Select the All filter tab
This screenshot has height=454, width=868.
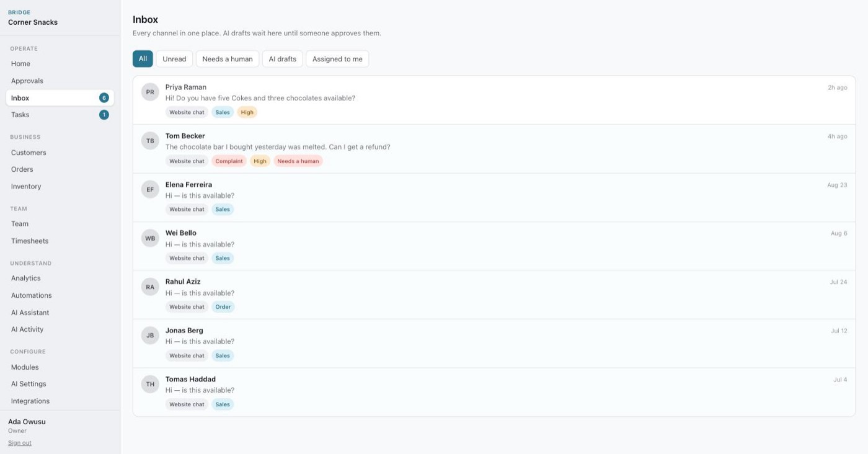(x=143, y=59)
